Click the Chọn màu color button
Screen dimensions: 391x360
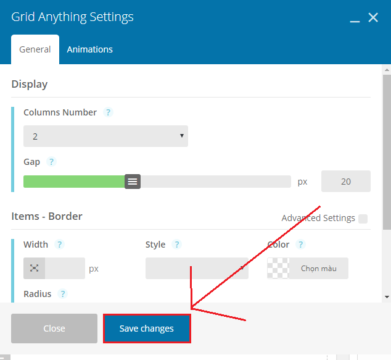[x=319, y=268]
